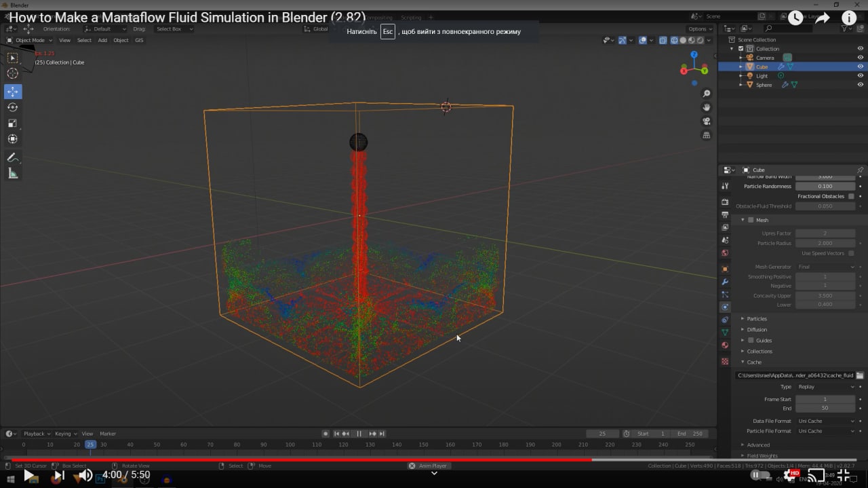Select the Transform tool
The image size is (868, 488).
(x=13, y=139)
